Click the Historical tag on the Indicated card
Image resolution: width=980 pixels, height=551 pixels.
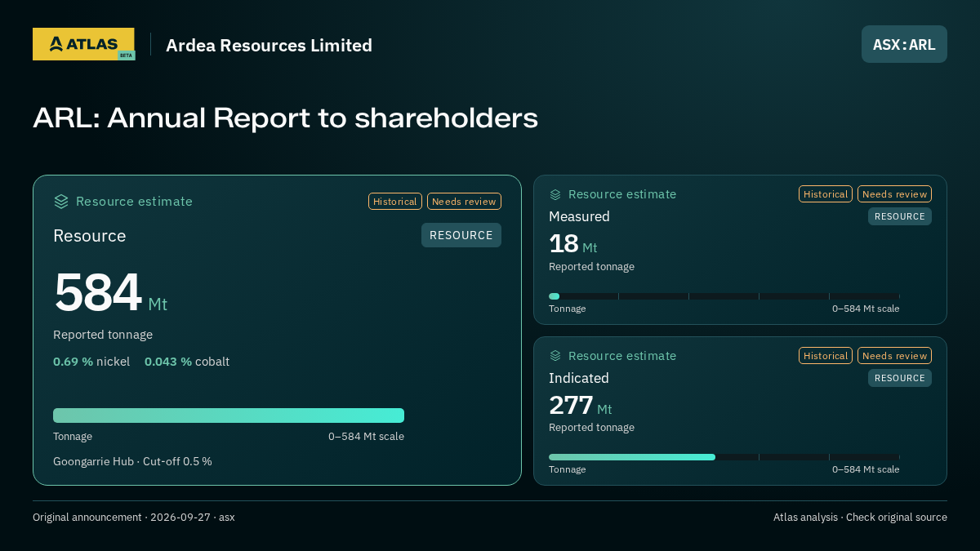(x=826, y=355)
